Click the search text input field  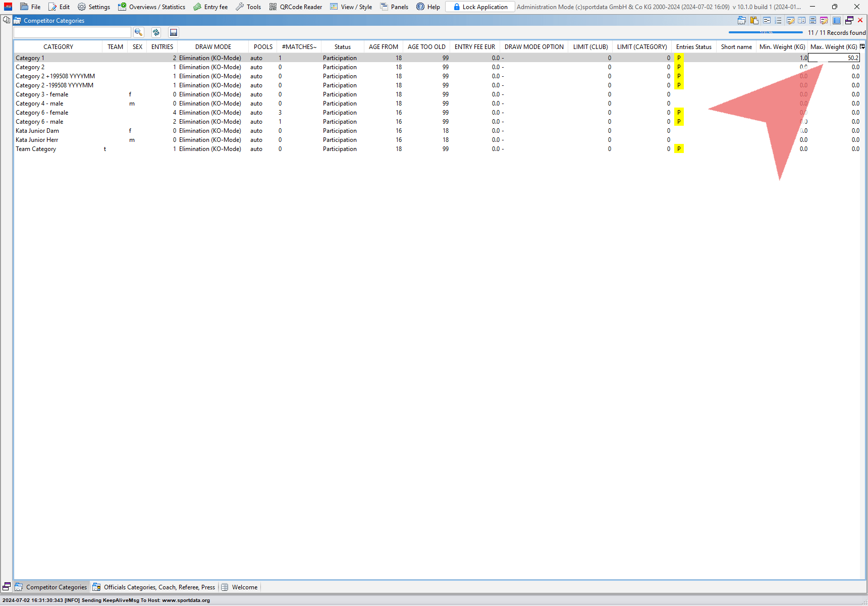coord(72,32)
